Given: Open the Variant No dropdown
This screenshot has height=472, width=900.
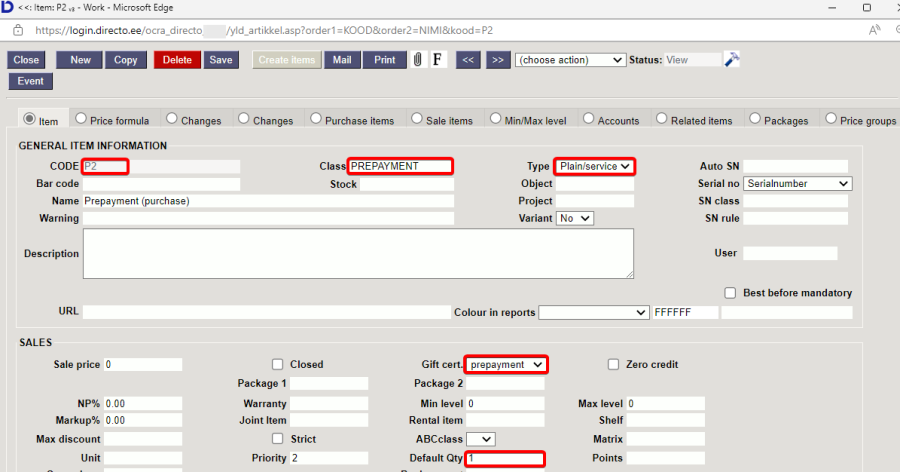Looking at the screenshot, I should [575, 218].
